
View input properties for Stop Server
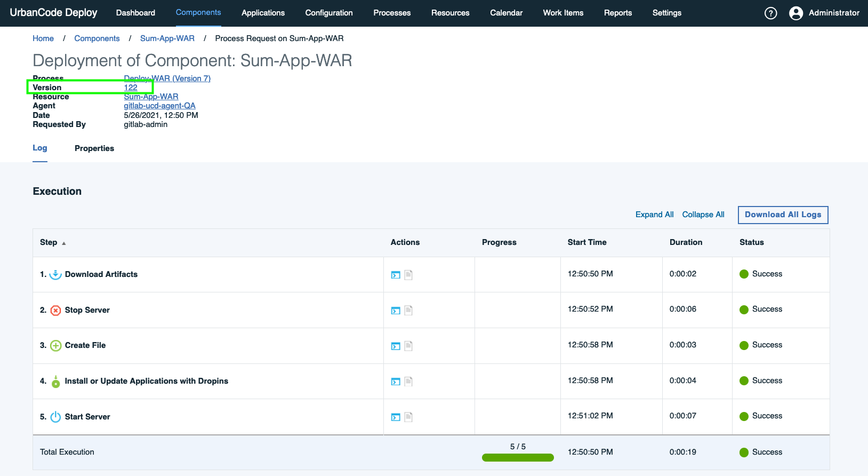pyautogui.click(x=408, y=310)
